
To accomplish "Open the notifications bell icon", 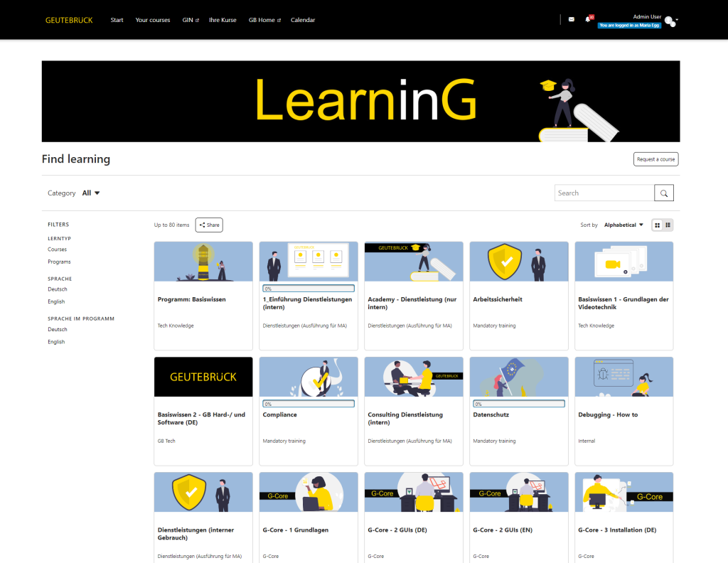I will pos(588,19).
